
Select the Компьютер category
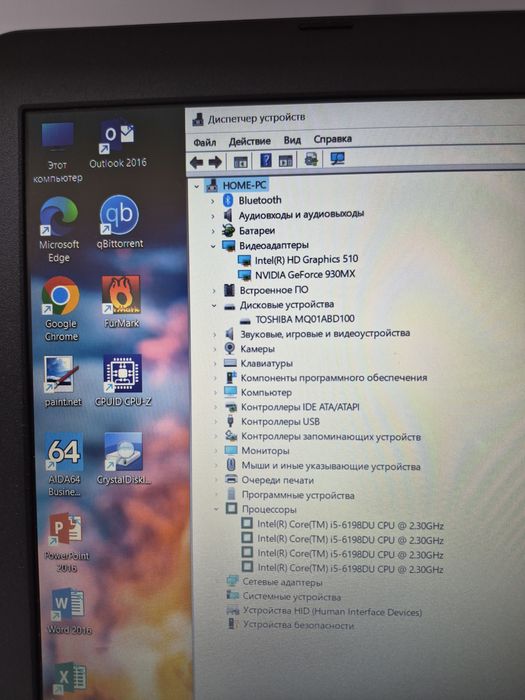pyautogui.click(x=266, y=392)
